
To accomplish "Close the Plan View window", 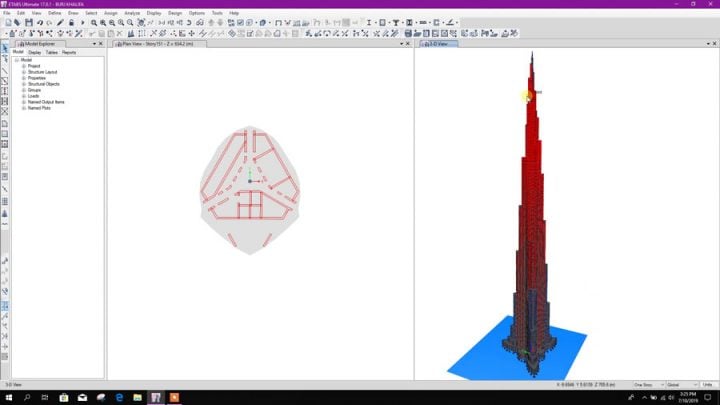I will point(408,44).
